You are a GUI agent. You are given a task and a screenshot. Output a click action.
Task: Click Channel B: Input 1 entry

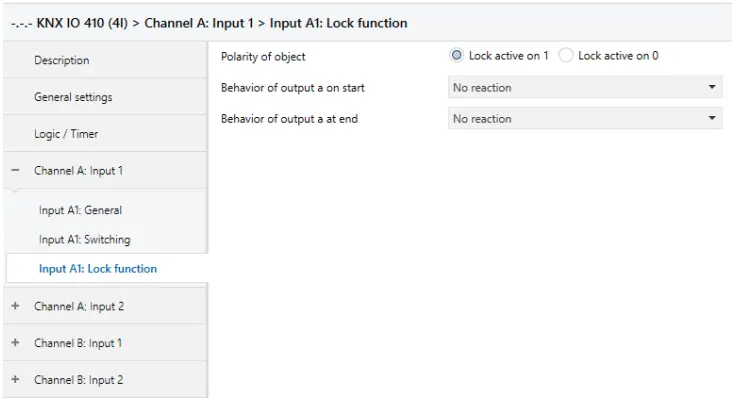(78, 343)
